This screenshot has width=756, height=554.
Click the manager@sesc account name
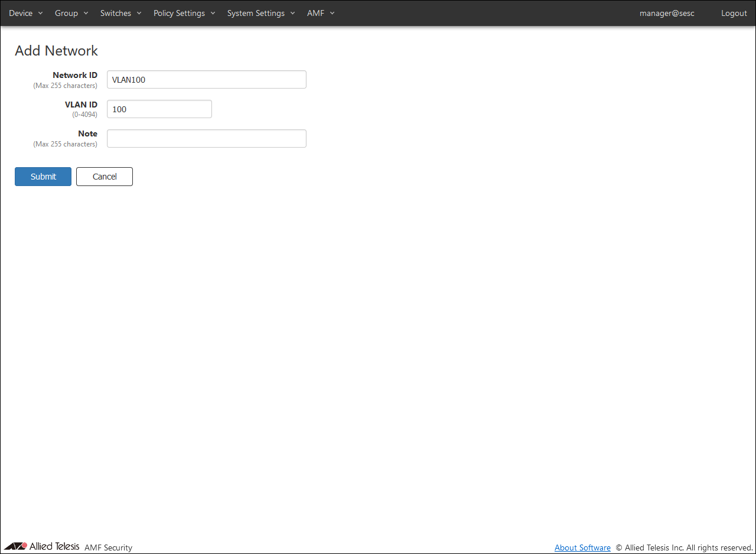(667, 13)
